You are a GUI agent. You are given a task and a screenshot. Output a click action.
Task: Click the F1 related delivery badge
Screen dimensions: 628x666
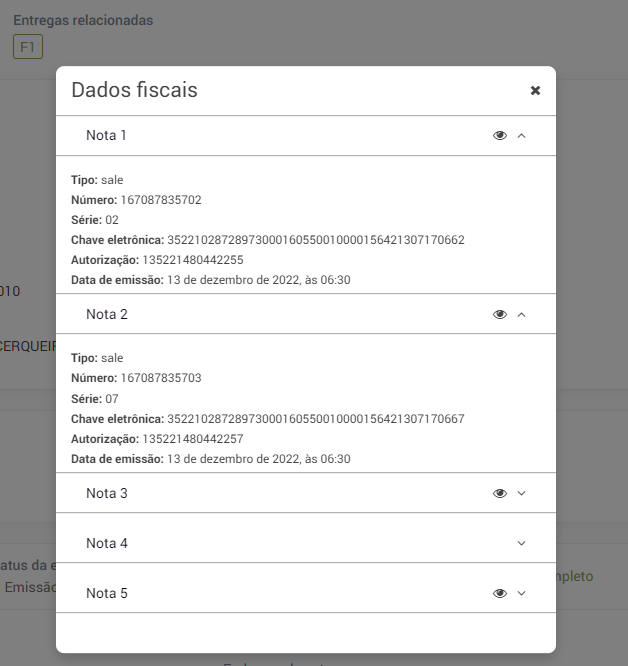point(28,47)
